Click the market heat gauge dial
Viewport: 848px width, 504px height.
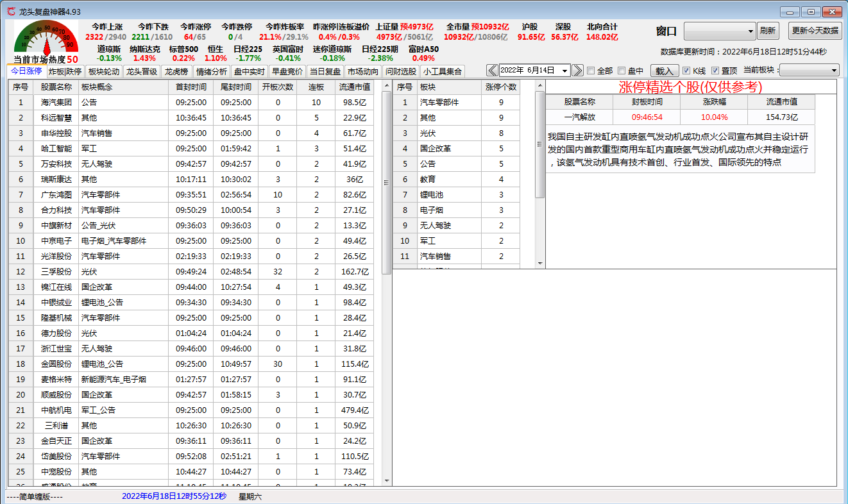tap(46, 37)
